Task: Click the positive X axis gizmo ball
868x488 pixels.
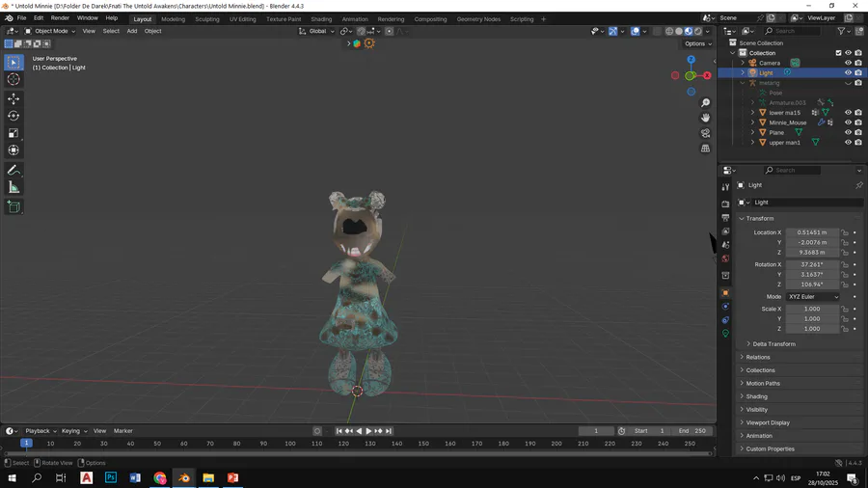Action: 707,75
